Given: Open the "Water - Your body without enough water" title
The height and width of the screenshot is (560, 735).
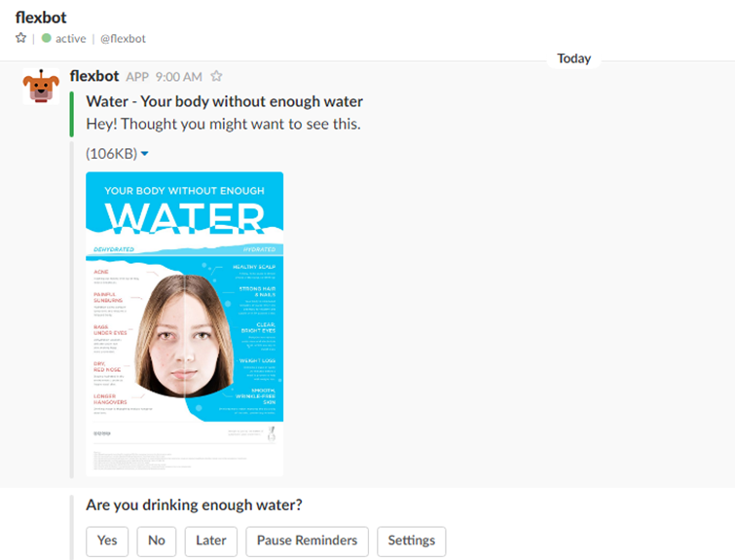Looking at the screenshot, I should (x=225, y=101).
